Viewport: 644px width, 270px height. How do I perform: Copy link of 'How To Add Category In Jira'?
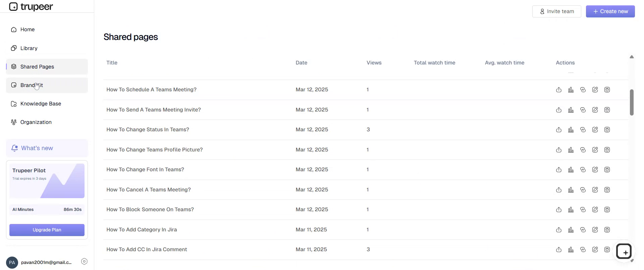click(583, 230)
